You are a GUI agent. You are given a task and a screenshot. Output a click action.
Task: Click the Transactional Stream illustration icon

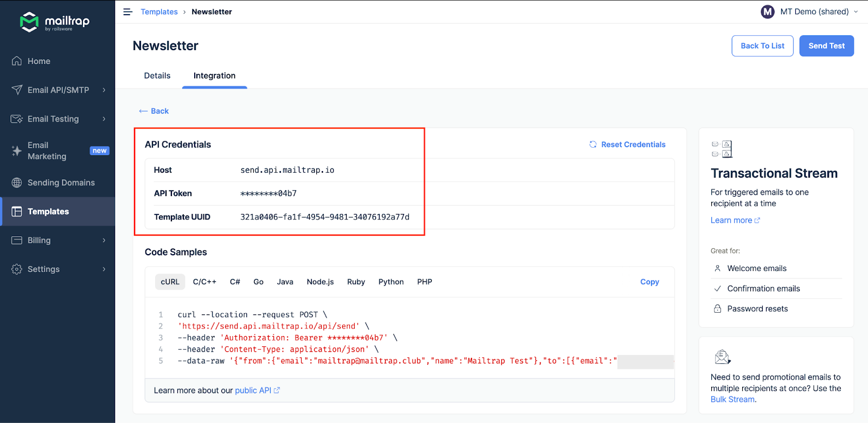(722, 149)
